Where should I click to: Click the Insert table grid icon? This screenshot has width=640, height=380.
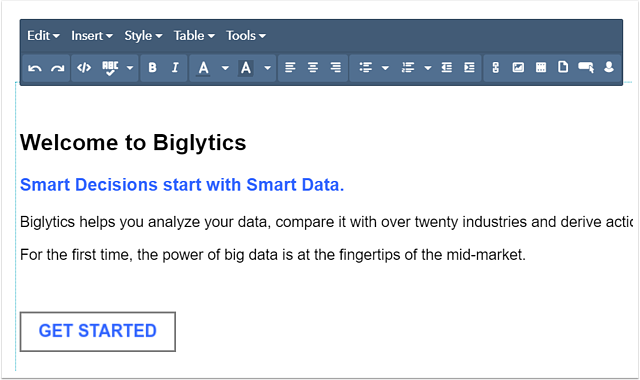pyautogui.click(x=541, y=68)
